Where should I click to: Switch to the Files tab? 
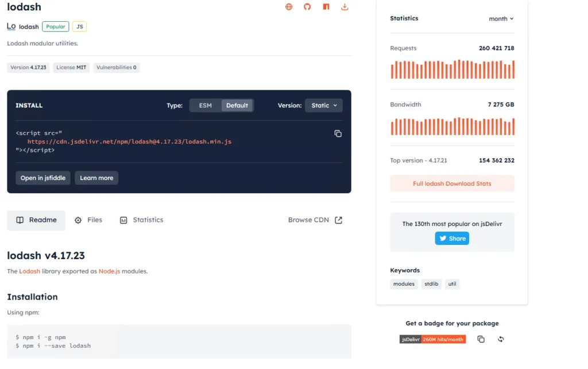pos(88,220)
